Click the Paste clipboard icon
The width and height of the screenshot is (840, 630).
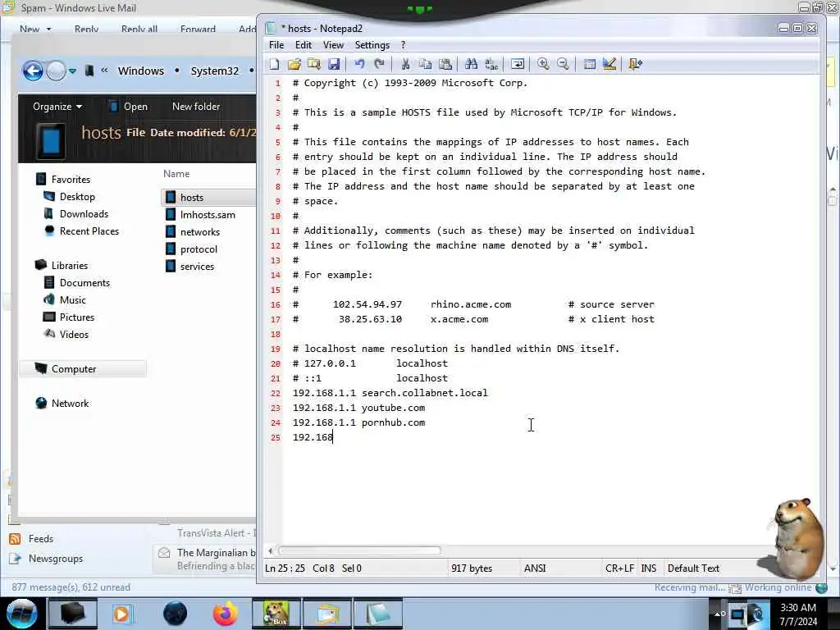pyautogui.click(x=445, y=64)
